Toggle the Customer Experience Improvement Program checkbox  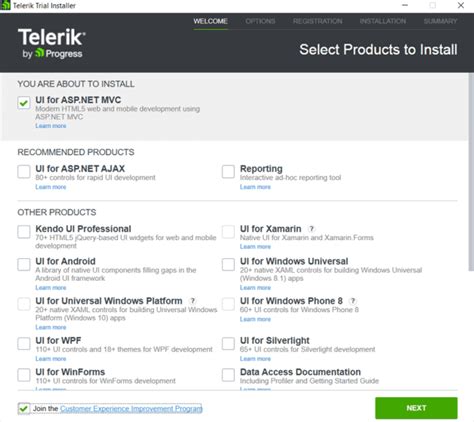point(24,408)
